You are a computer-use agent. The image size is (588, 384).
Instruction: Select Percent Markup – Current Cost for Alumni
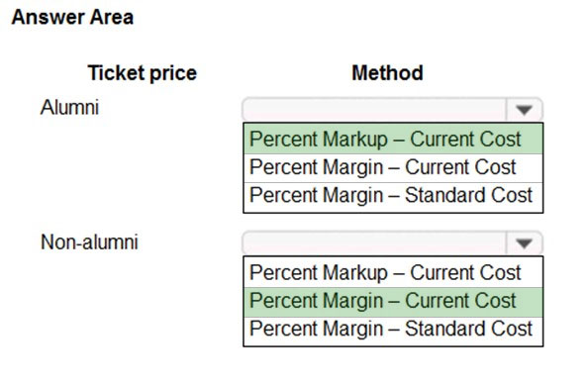393,140
